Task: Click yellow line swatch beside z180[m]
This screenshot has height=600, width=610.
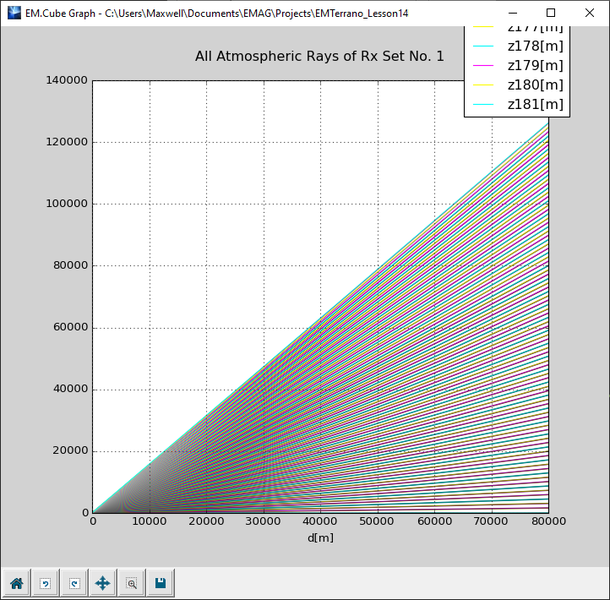Action: [484, 86]
